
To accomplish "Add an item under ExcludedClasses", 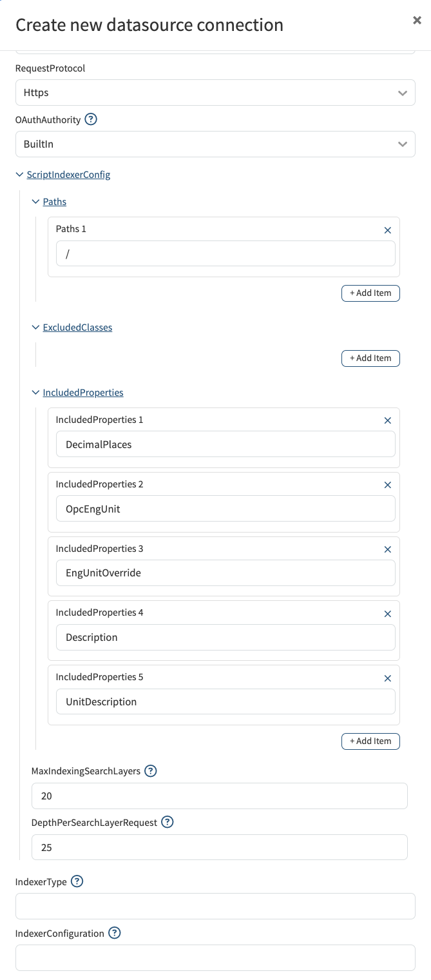I will pos(370,358).
